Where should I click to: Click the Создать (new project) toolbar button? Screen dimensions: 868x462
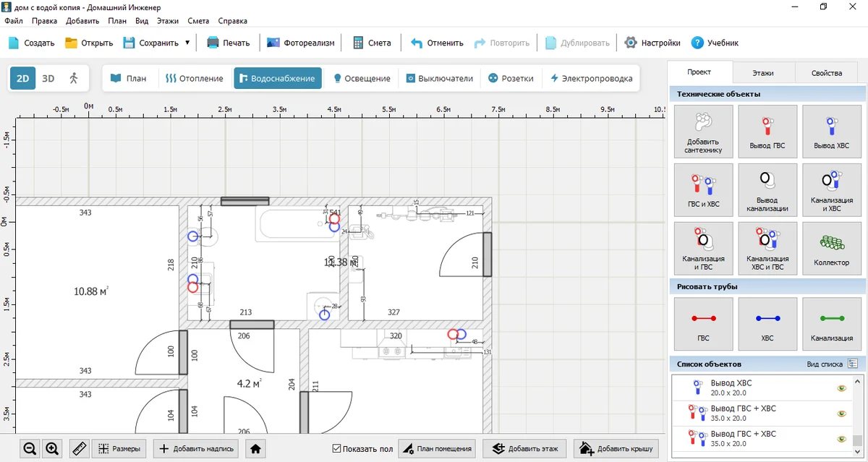(x=31, y=43)
